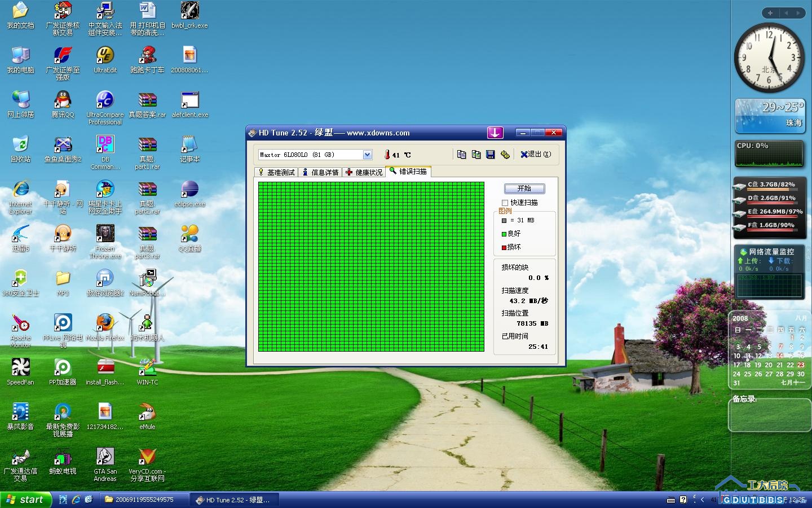812x508 pixels.
Task: Expand hidden system tray icons arrow
Action: (x=702, y=500)
